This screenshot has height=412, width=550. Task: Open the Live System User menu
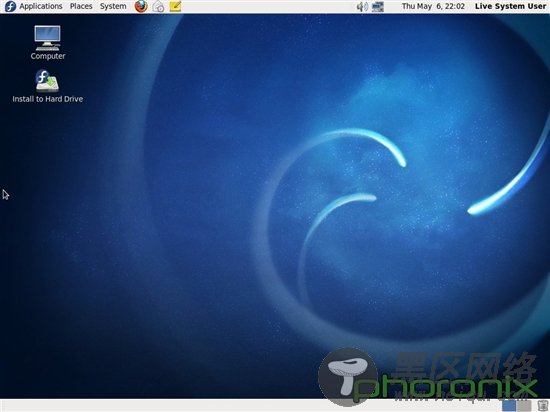(x=510, y=6)
